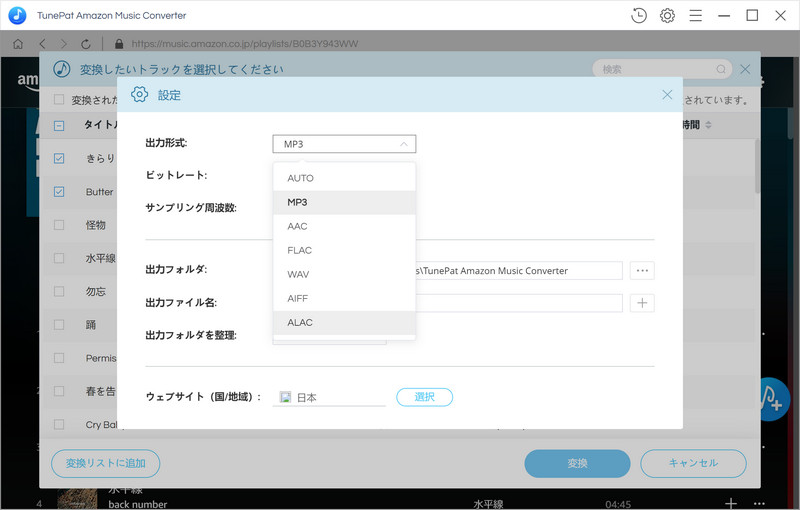Toggle the 変換された filter checkbox
Viewport: 800px width, 510px height.
[x=59, y=99]
